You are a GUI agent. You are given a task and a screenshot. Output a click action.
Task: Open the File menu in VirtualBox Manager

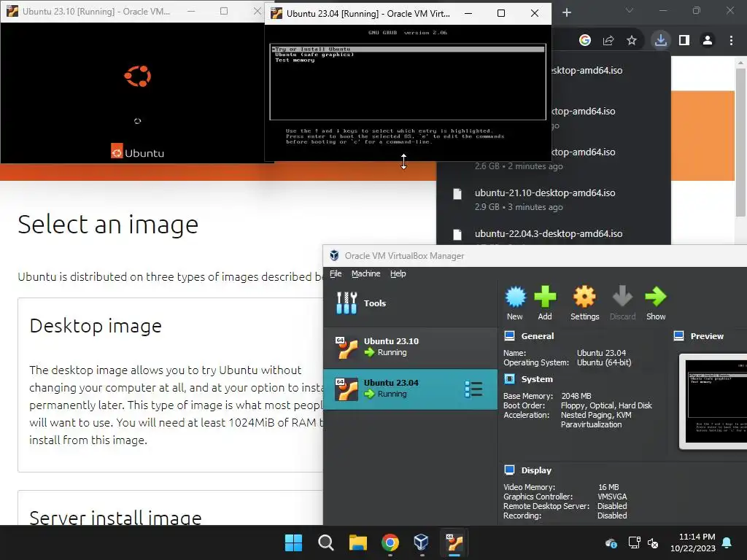[336, 273]
